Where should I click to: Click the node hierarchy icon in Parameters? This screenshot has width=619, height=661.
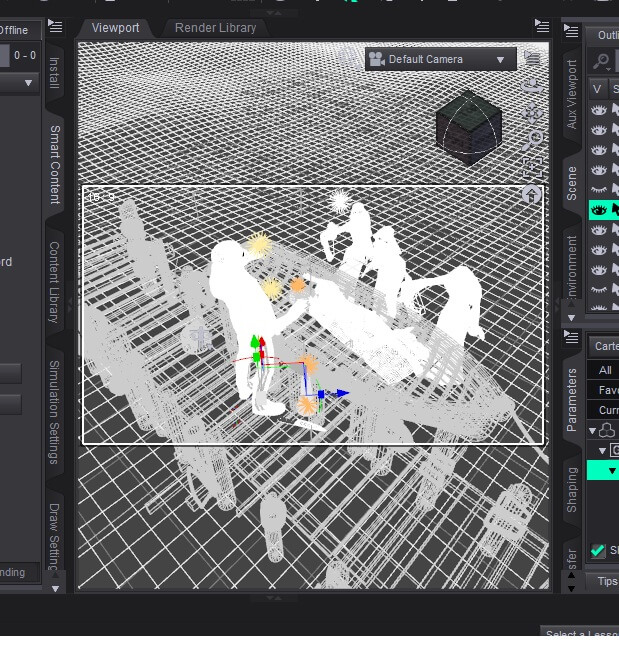point(607,430)
